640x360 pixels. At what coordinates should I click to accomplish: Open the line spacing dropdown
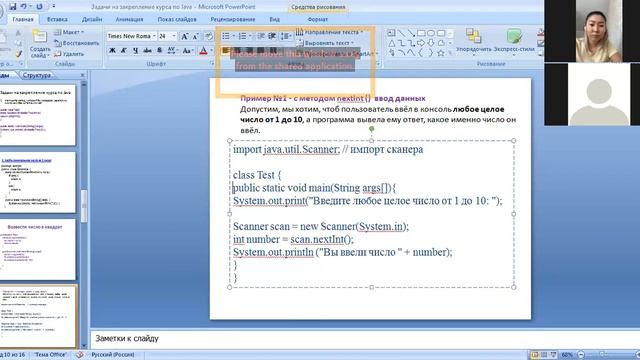[x=286, y=36]
